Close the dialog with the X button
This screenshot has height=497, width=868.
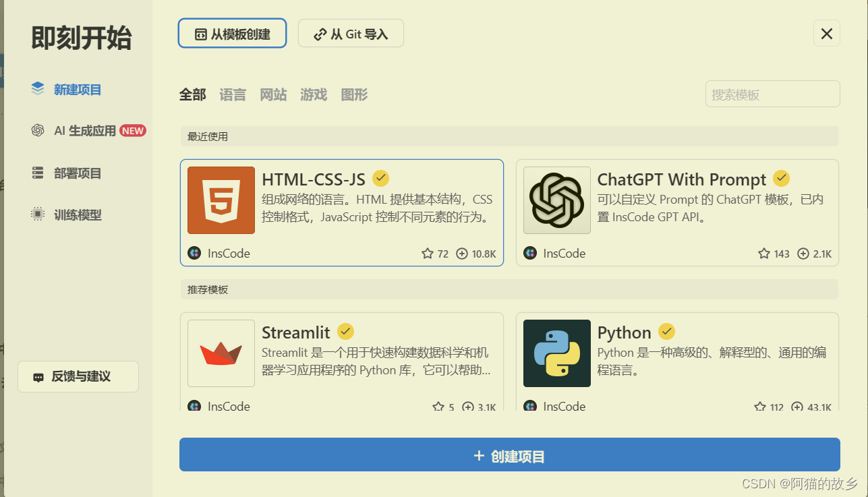pyautogui.click(x=827, y=33)
